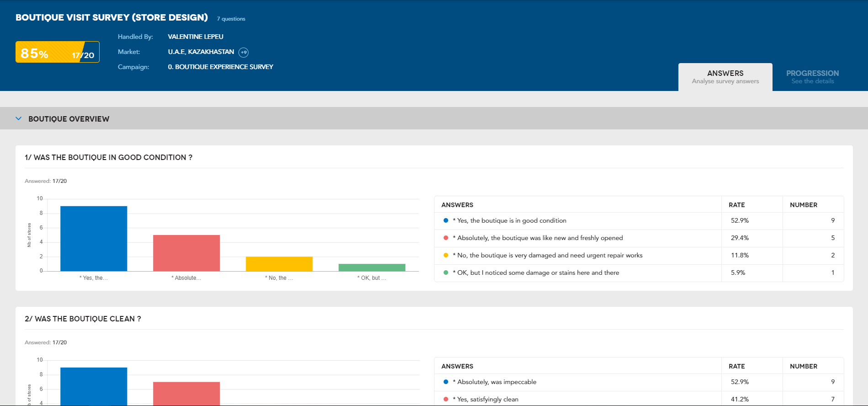Image resolution: width=868 pixels, height=406 pixels.
Task: Click '* OK, but ...' x-axis label
Action: 372,278
